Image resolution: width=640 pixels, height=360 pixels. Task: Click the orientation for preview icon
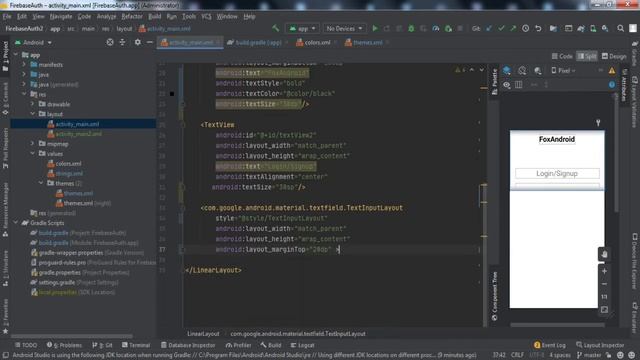pos(522,71)
